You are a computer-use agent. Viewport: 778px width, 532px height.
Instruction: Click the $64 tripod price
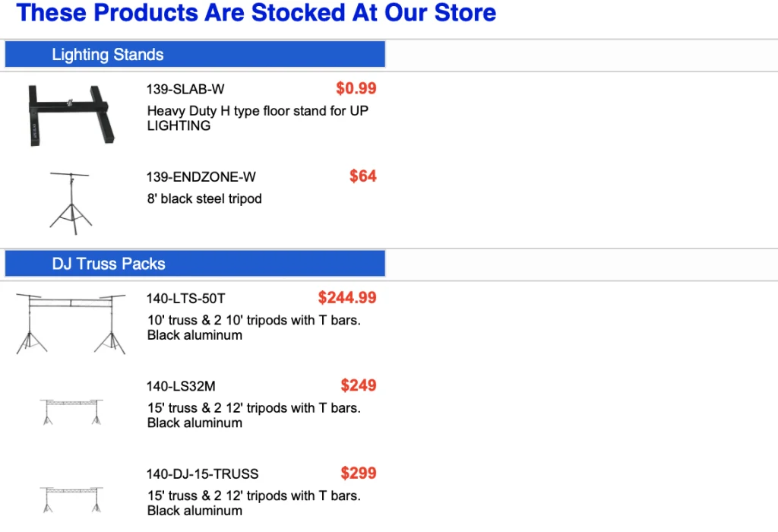(x=362, y=176)
